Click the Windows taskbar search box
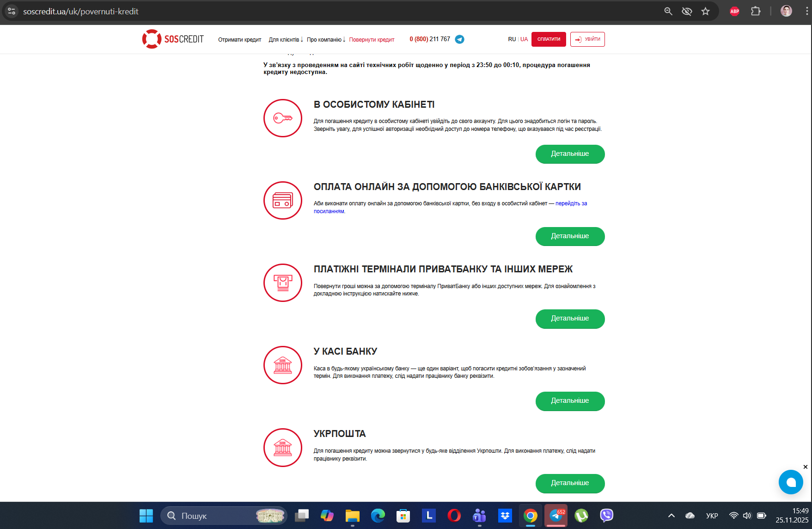This screenshot has width=812, height=529. [224, 516]
